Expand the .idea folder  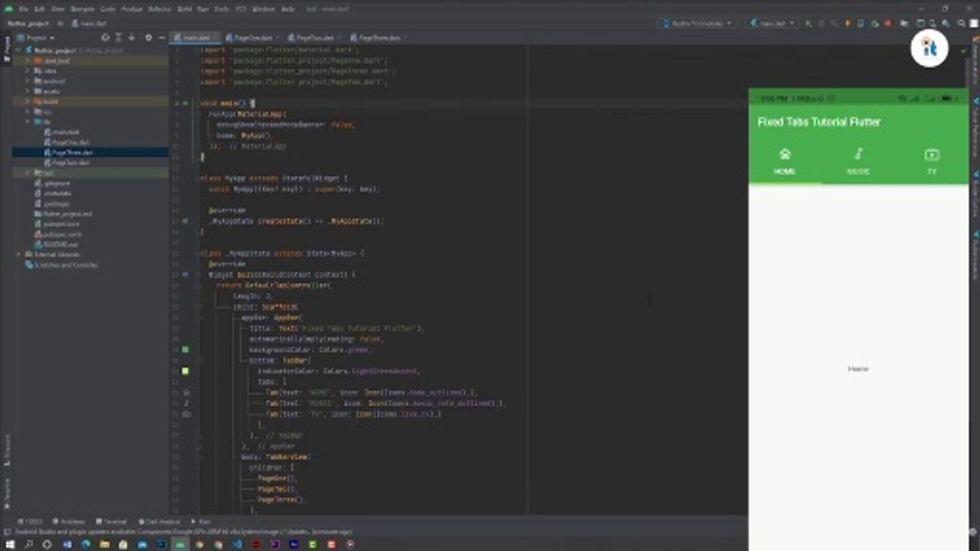coord(28,70)
